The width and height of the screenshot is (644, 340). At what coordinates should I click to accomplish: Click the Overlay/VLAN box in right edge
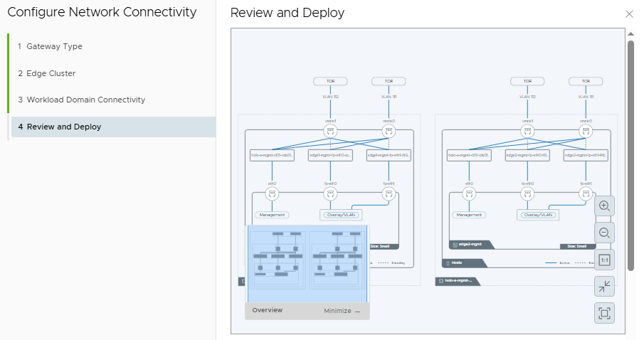coord(537,215)
